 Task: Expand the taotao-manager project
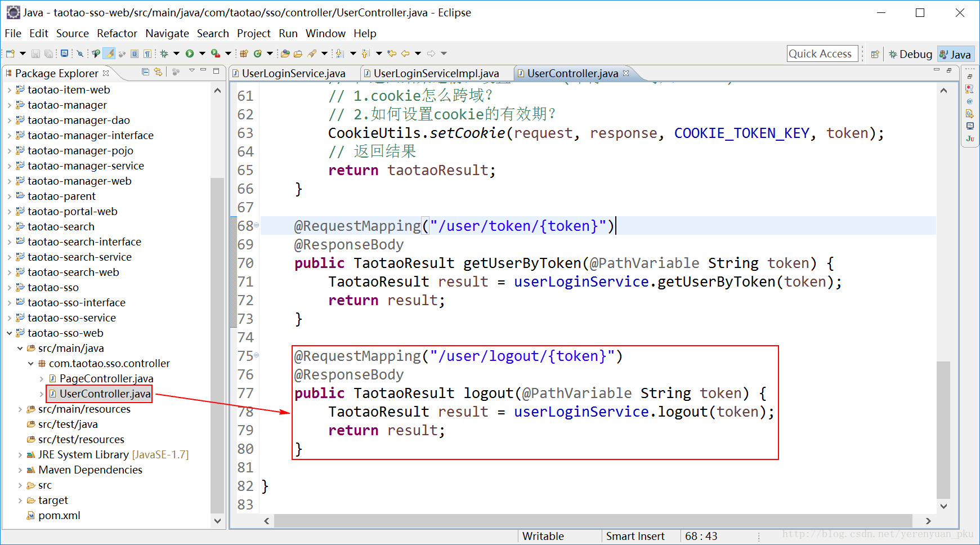(x=9, y=105)
